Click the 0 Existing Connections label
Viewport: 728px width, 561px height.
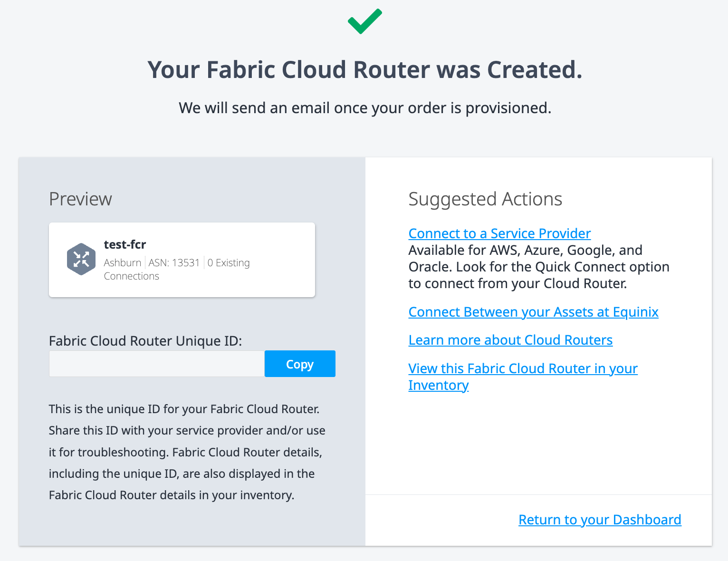177,269
